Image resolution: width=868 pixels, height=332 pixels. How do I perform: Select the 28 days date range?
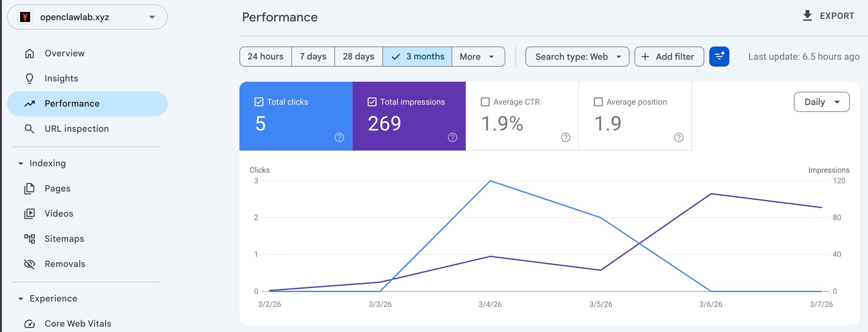tap(358, 57)
